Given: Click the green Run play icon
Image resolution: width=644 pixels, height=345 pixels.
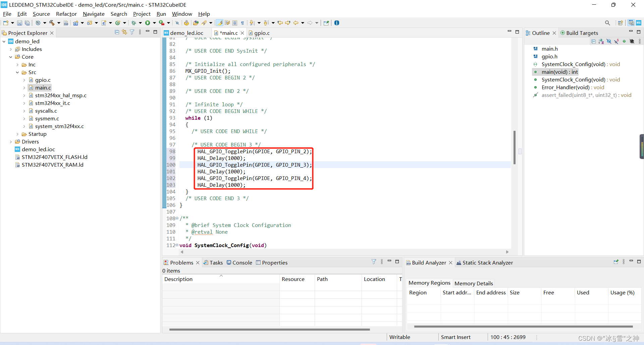Looking at the screenshot, I should click(148, 23).
